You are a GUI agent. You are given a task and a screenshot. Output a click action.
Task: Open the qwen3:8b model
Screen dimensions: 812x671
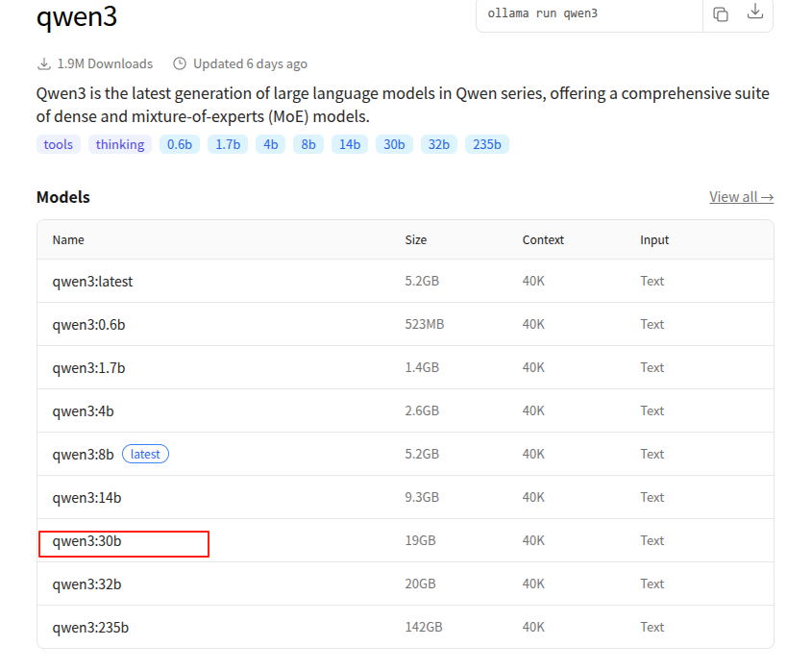(x=83, y=455)
